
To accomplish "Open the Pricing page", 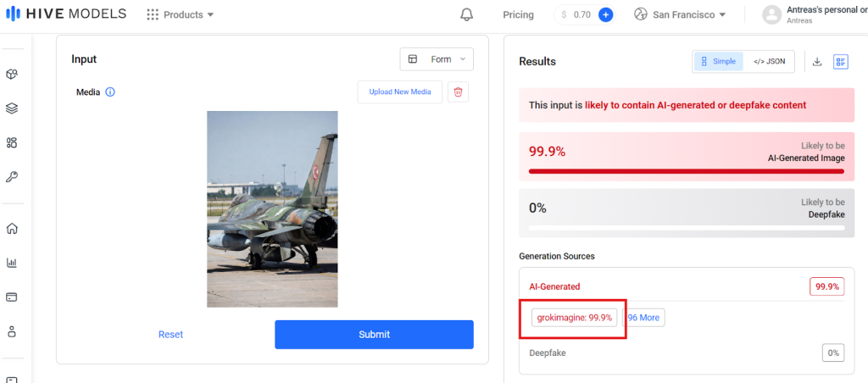I will click(x=518, y=14).
